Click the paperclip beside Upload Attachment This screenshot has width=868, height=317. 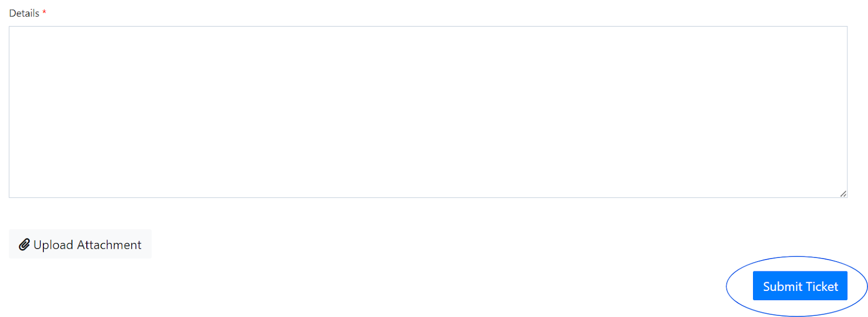tap(24, 244)
